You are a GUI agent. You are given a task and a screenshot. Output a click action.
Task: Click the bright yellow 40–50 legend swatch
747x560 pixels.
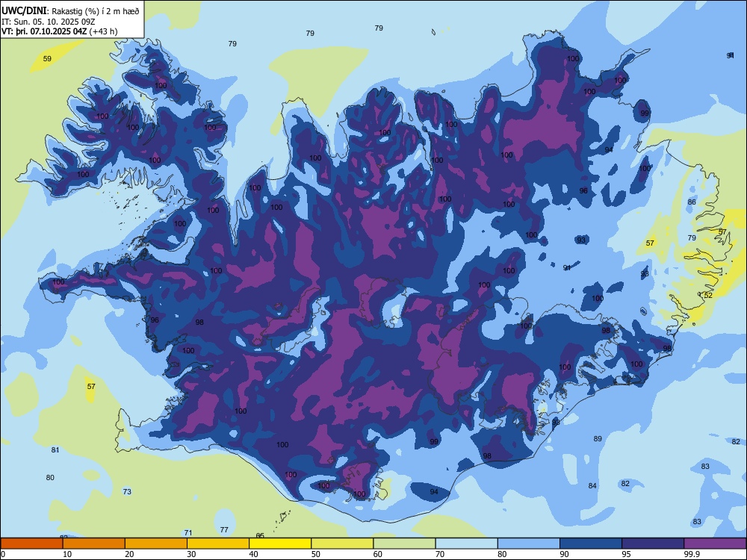(280, 544)
